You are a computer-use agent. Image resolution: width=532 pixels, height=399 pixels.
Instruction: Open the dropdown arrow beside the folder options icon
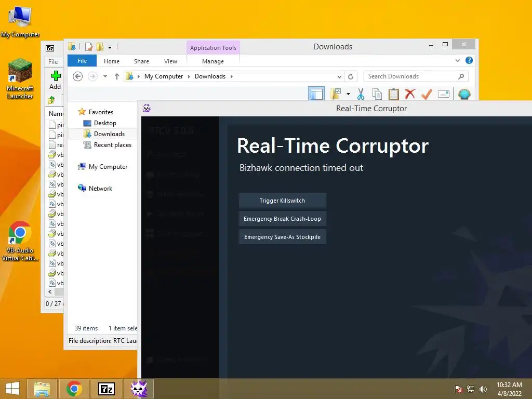click(x=348, y=94)
